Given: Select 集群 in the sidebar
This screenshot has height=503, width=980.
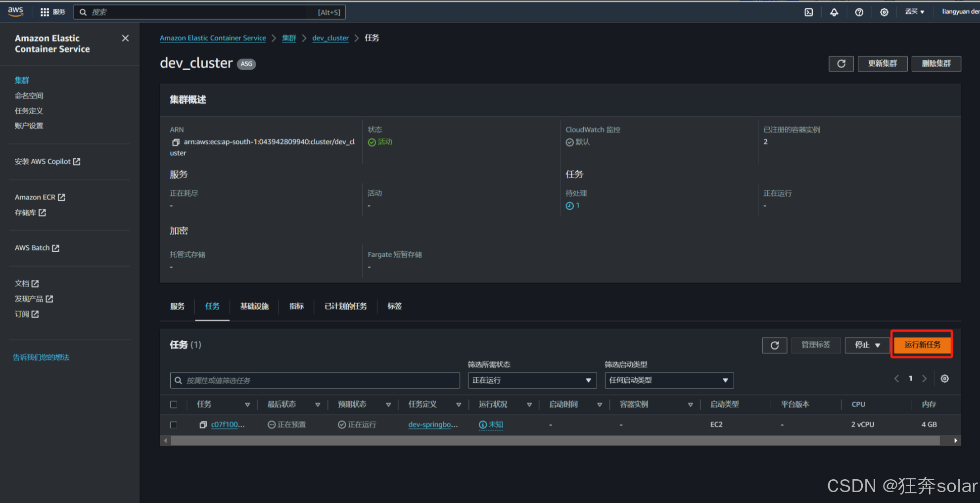Looking at the screenshot, I should (22, 81).
